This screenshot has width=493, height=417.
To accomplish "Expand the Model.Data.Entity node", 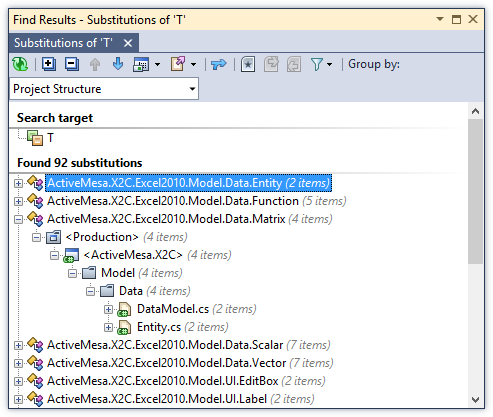I will tap(18, 183).
